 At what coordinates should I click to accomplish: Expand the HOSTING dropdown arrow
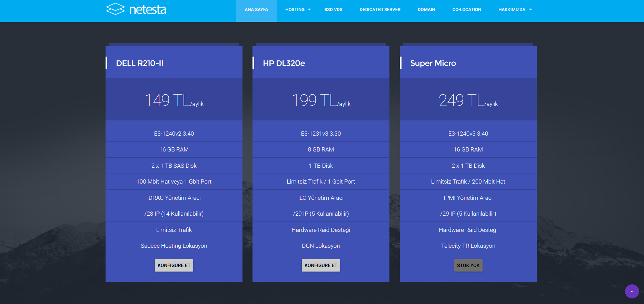309,10
